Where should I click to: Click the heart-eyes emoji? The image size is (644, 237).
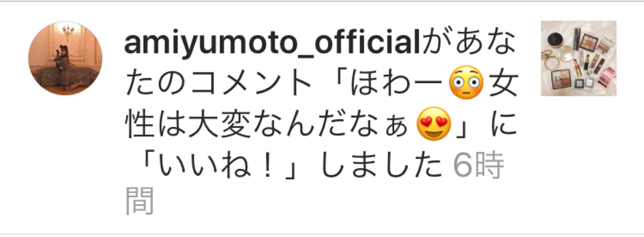pyautogui.click(x=433, y=124)
